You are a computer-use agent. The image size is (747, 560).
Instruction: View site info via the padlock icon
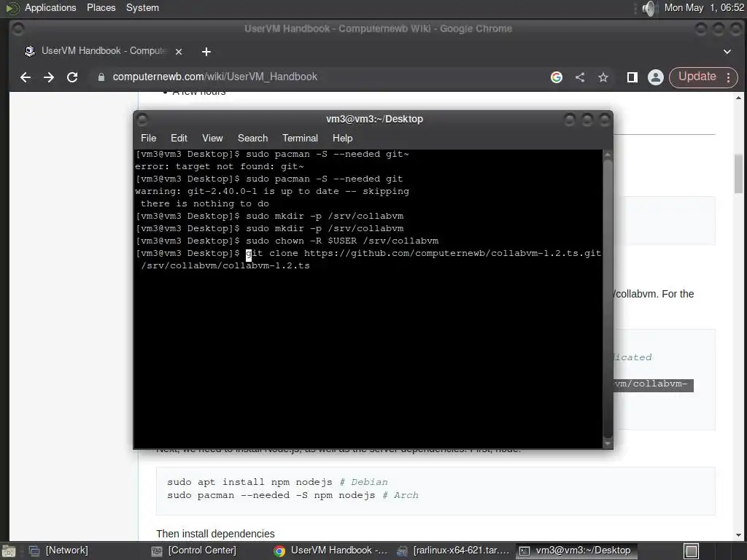tap(101, 77)
